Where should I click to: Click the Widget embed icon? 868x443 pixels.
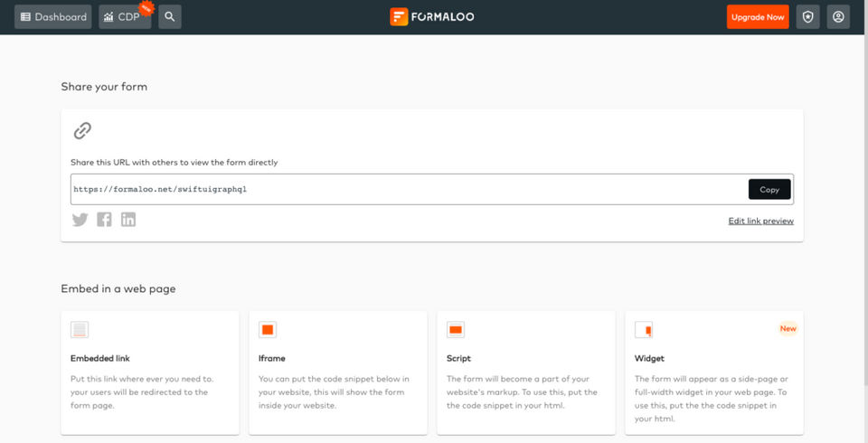pos(644,330)
